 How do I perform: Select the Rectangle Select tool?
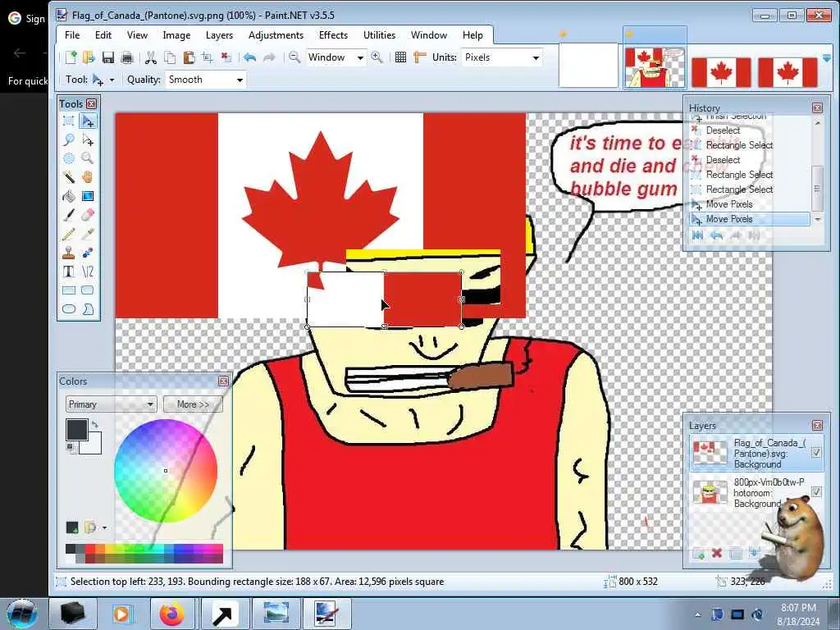(69, 121)
